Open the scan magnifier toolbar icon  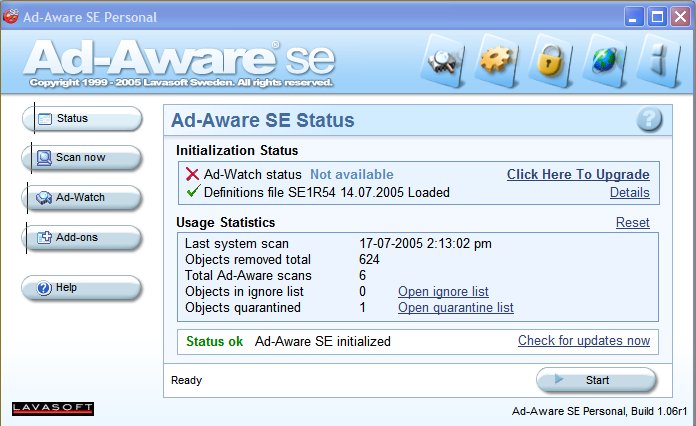tap(443, 62)
